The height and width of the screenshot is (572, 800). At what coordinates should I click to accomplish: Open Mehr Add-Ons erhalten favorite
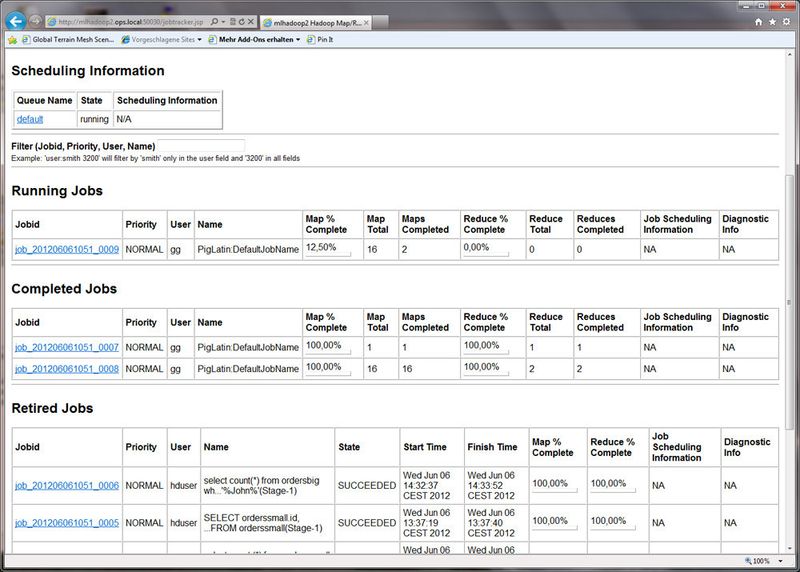pyautogui.click(x=251, y=39)
